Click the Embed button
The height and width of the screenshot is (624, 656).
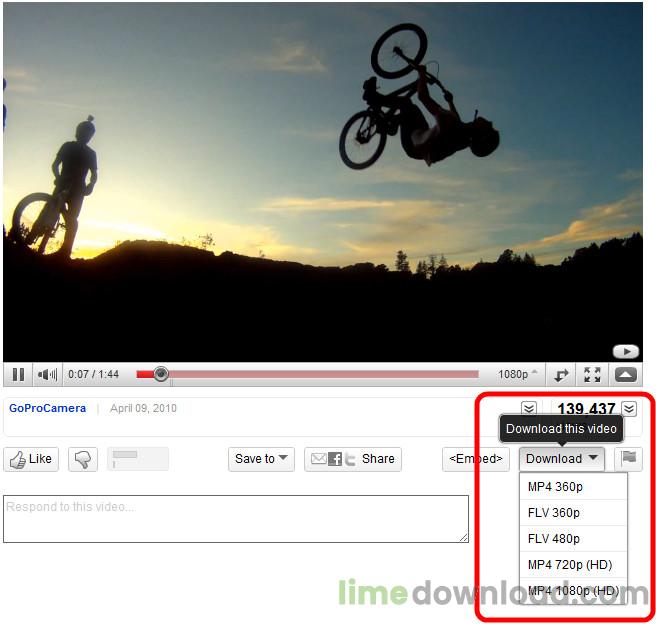click(476, 459)
